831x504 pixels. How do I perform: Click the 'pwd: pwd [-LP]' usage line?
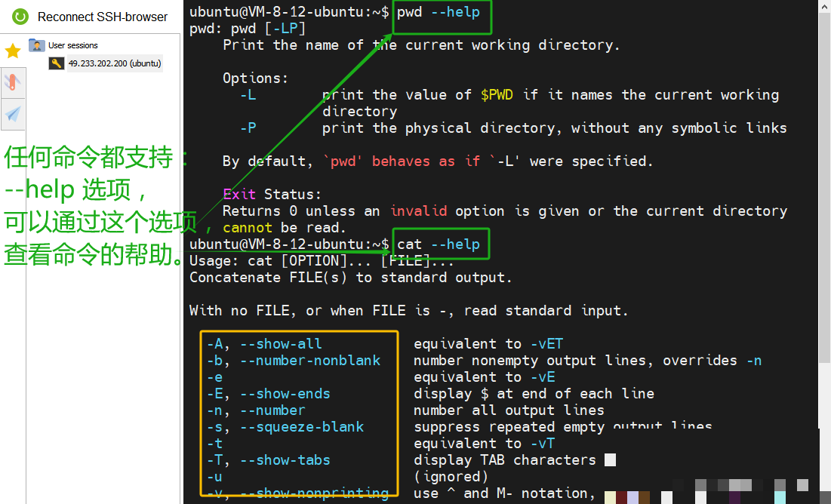click(x=248, y=29)
